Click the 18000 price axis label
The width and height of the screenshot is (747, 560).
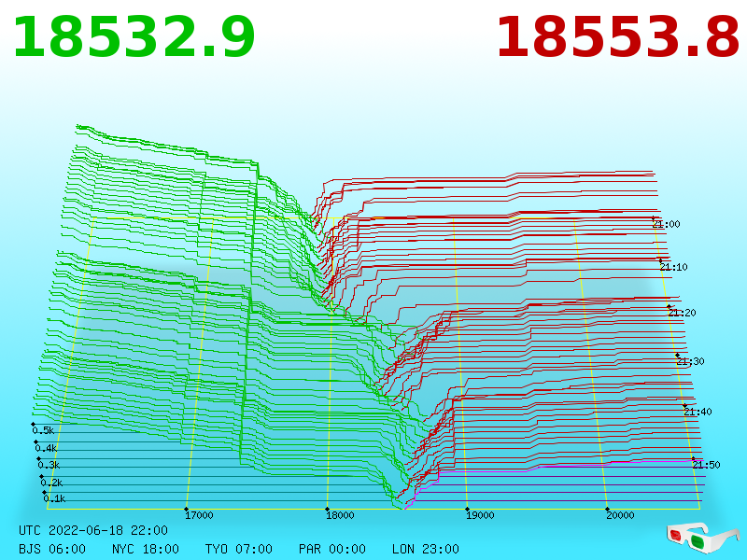point(340,515)
